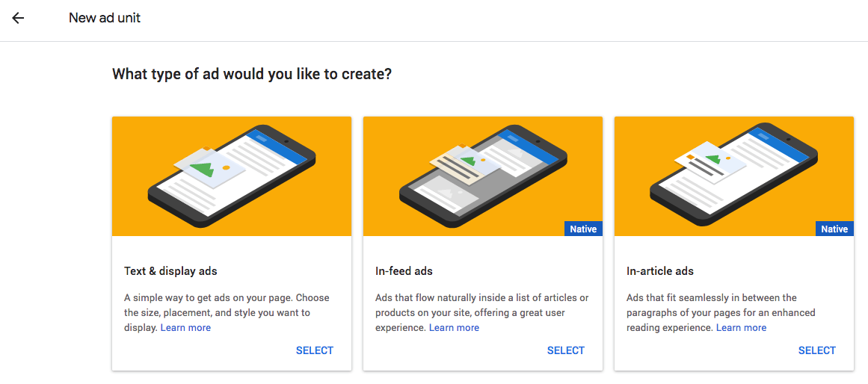
Task: Click the In-article ads phone illustration
Action: click(x=734, y=176)
